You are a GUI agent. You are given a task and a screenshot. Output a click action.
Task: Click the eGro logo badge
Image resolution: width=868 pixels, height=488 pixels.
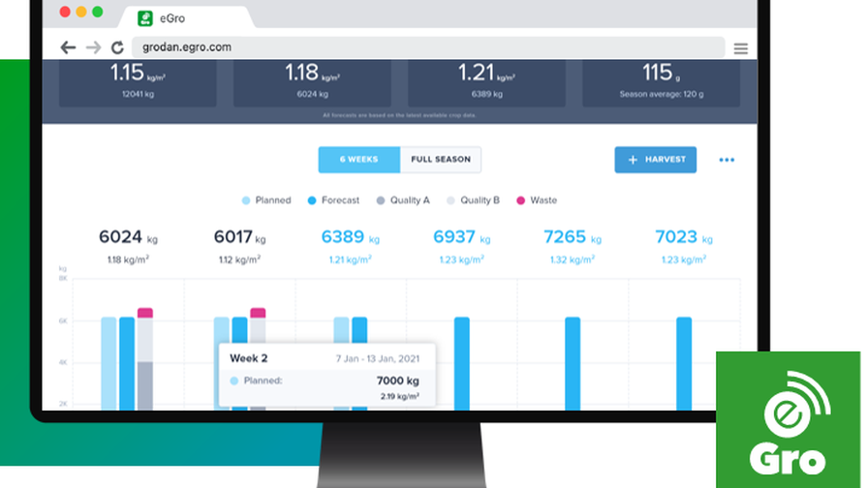788,420
